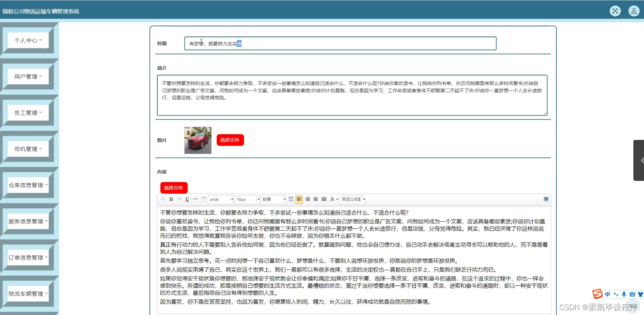Expand the 仓库信息管理 menu
644x315 pixels.
pyautogui.click(x=28, y=185)
